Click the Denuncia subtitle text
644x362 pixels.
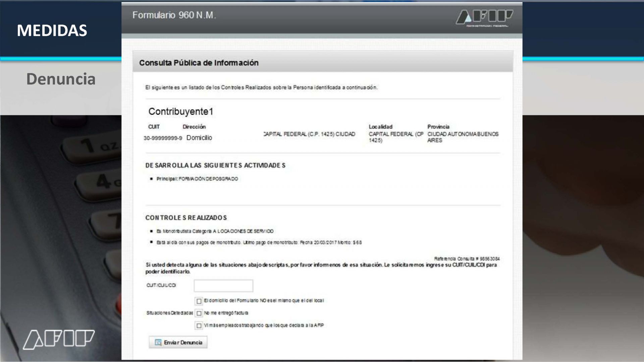pyautogui.click(x=61, y=79)
